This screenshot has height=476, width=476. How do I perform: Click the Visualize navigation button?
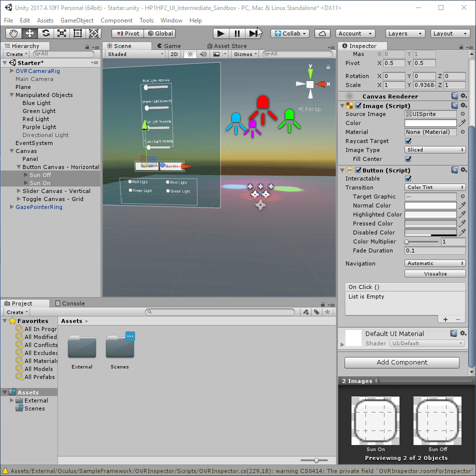[x=434, y=274]
